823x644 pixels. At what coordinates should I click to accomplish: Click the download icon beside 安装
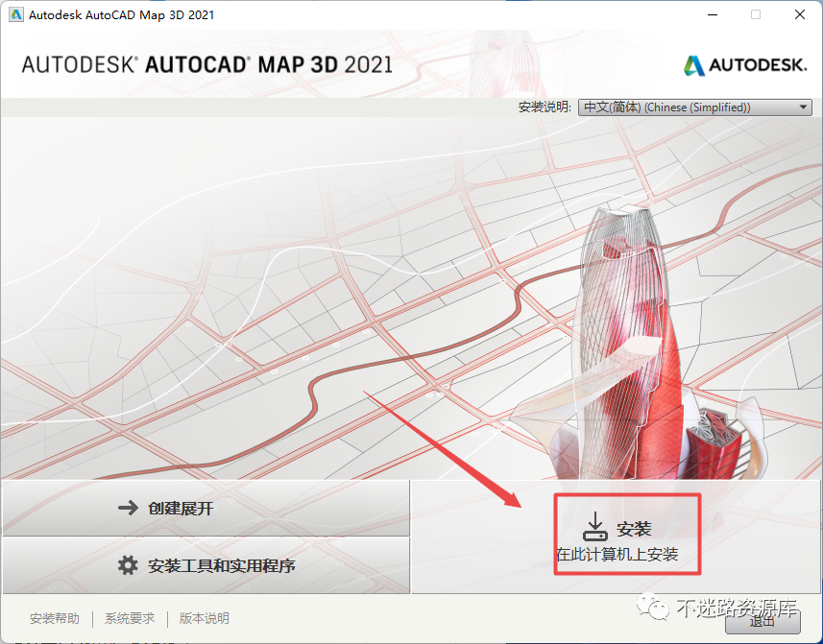(595, 527)
